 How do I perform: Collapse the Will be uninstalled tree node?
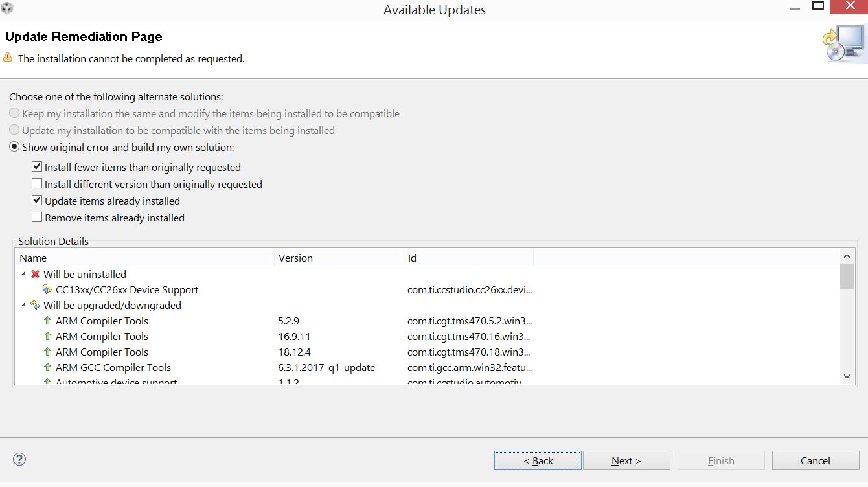[x=24, y=275]
